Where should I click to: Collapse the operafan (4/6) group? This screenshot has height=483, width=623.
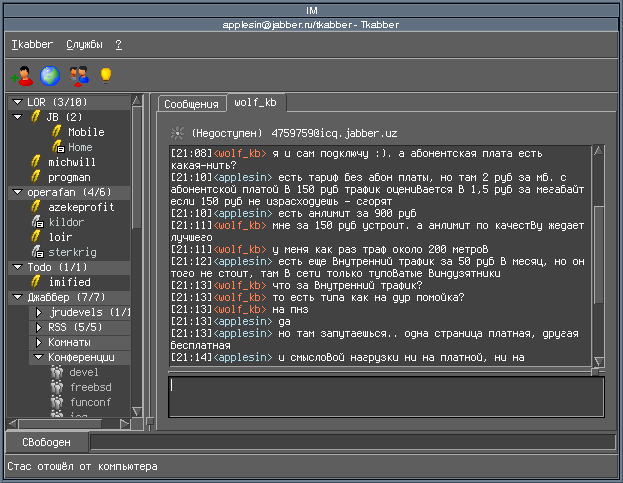pyautogui.click(x=18, y=192)
